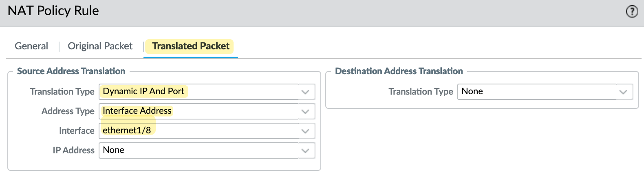Expand the Address Type chevron arrow

(x=305, y=111)
